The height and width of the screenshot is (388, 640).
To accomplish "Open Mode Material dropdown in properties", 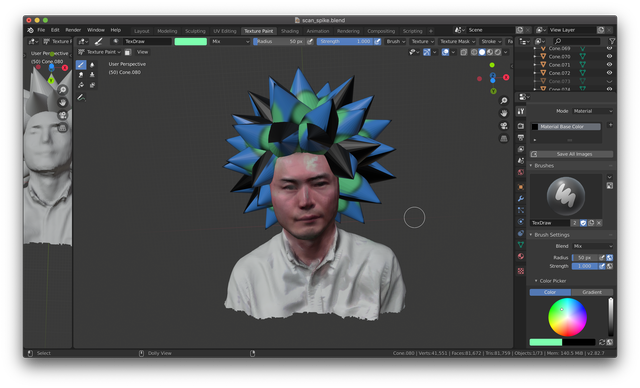I will click(x=592, y=111).
